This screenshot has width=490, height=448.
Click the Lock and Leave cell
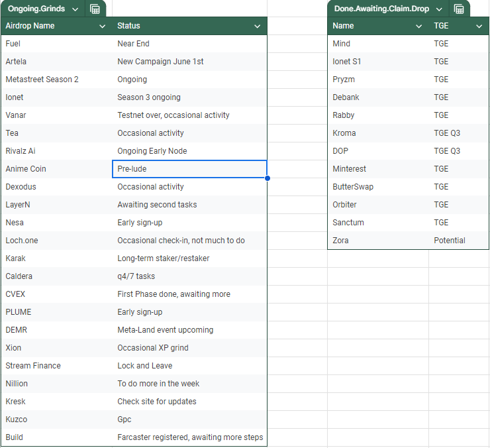(189, 366)
